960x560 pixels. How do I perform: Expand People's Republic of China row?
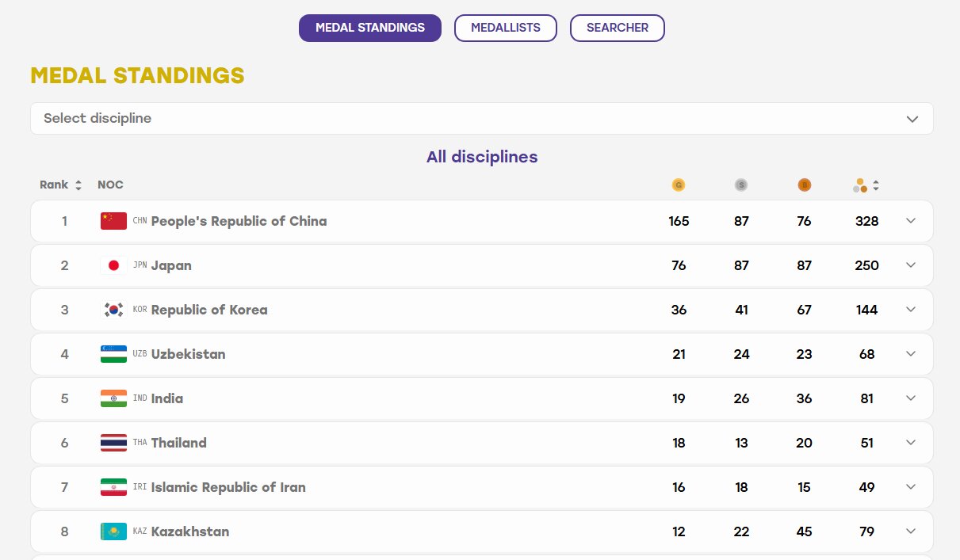(x=911, y=221)
